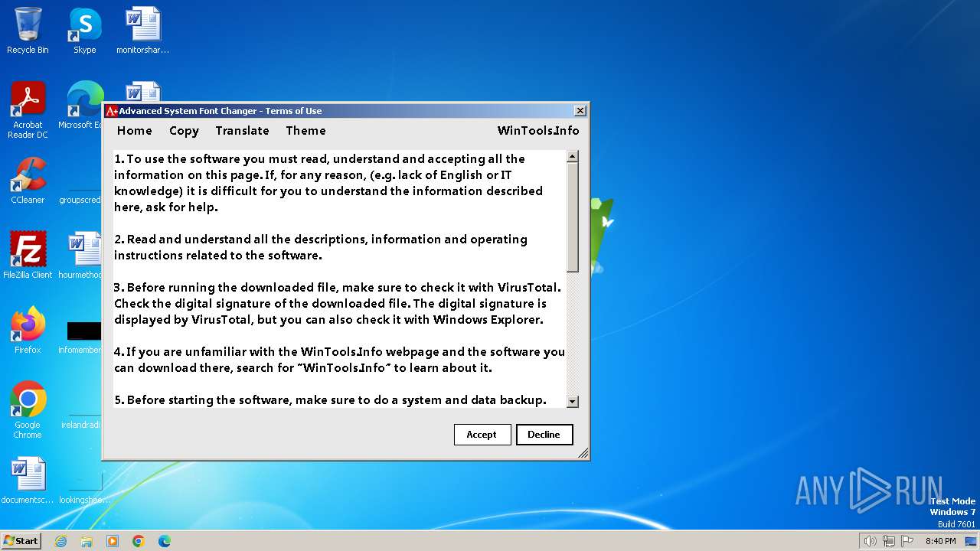Open the Google Chrome desktop shortcut
This screenshot has width=980, height=551.
28,410
